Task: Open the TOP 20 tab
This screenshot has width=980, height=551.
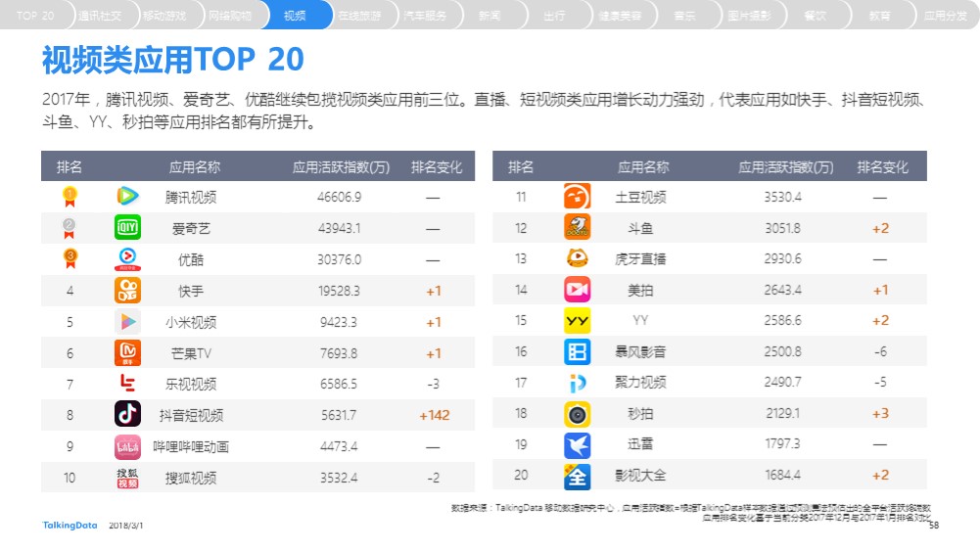Action: [x=35, y=16]
